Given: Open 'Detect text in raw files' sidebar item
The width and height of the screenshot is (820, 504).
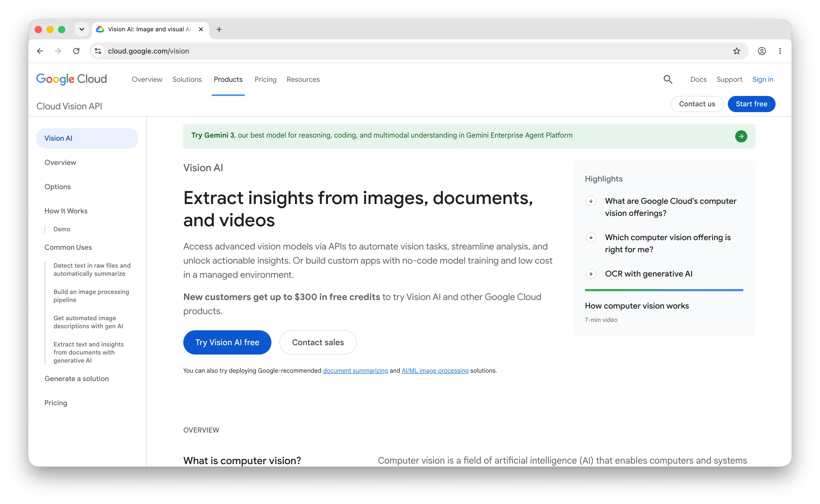Looking at the screenshot, I should tap(92, 269).
